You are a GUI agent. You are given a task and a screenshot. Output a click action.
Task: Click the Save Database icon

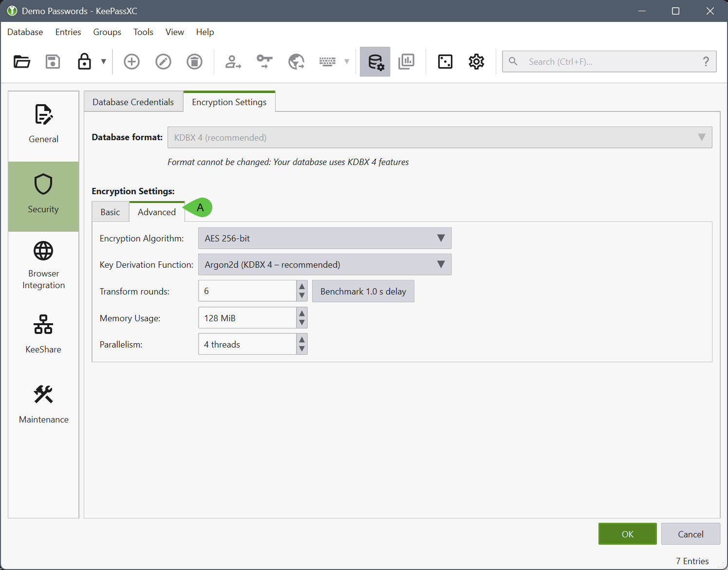(53, 62)
